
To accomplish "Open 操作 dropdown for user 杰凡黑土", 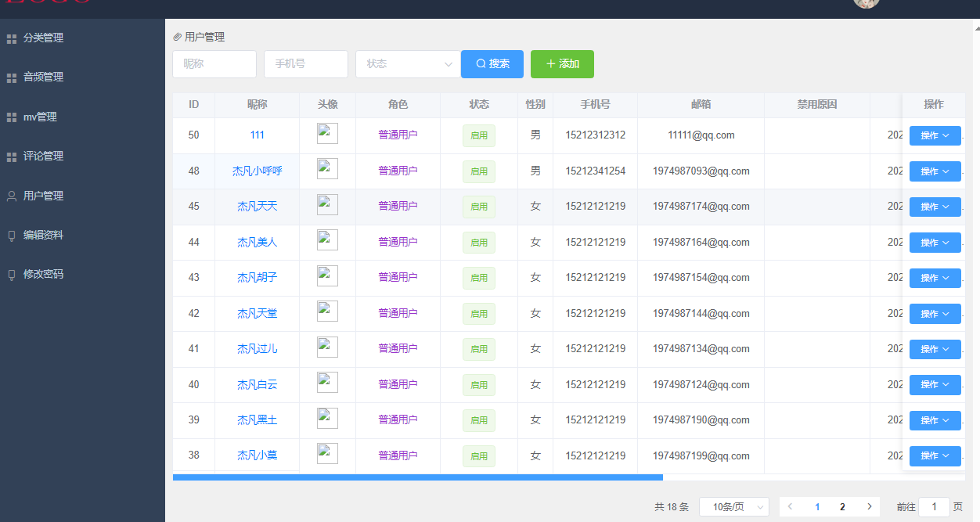I will [935, 420].
